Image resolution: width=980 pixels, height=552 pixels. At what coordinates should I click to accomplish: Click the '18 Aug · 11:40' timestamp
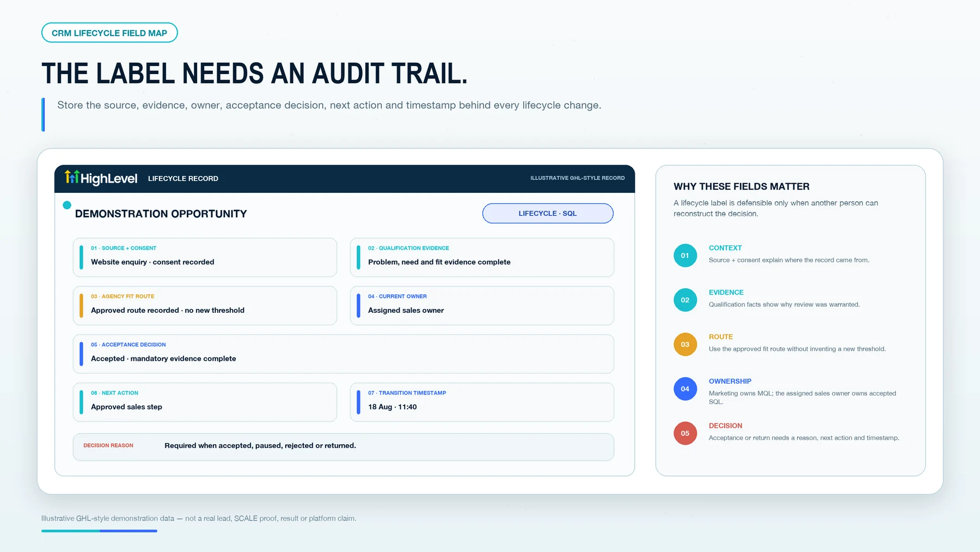(393, 407)
